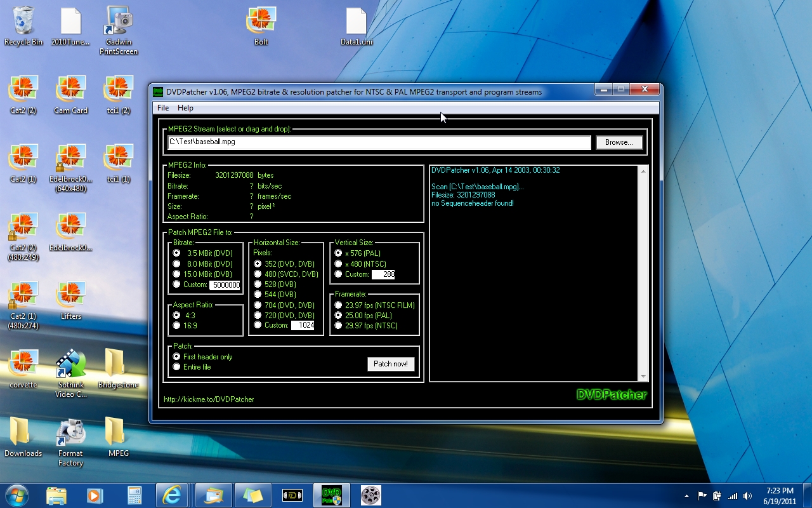Viewport: 812px width, 508px height.
Task: Select the 2010Tune file on desktop
Action: (71, 26)
